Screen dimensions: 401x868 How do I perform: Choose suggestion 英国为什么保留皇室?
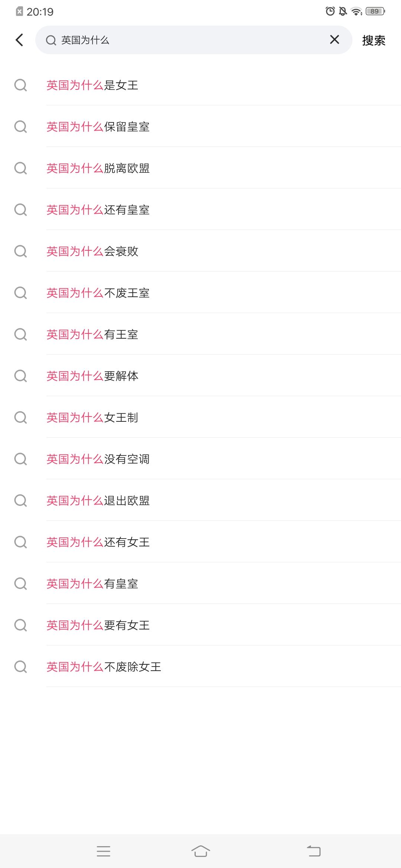[98, 127]
